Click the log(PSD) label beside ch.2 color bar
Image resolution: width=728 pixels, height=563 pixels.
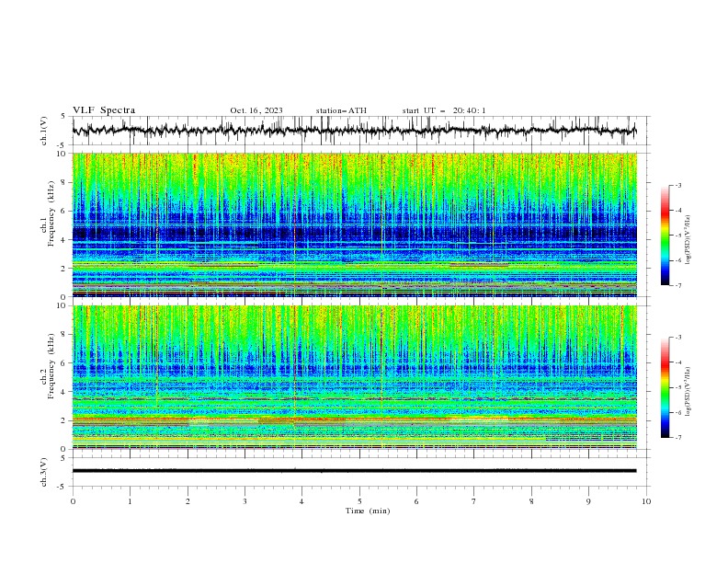688,392
